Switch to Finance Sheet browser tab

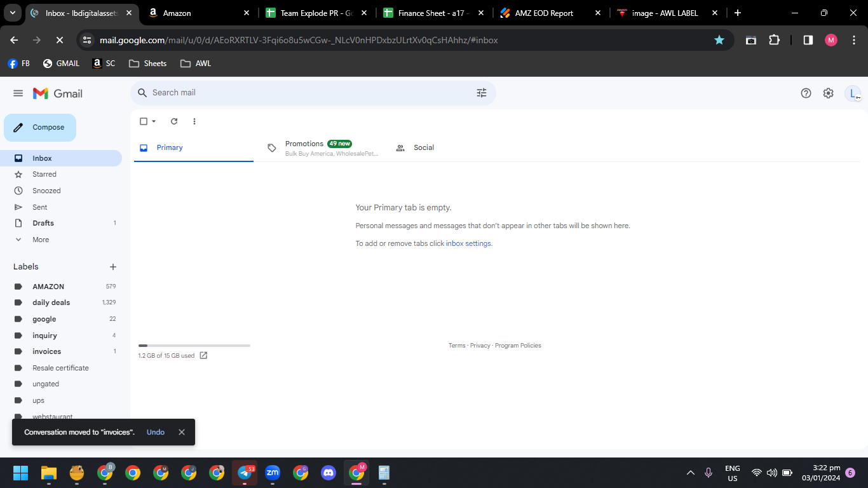point(433,13)
